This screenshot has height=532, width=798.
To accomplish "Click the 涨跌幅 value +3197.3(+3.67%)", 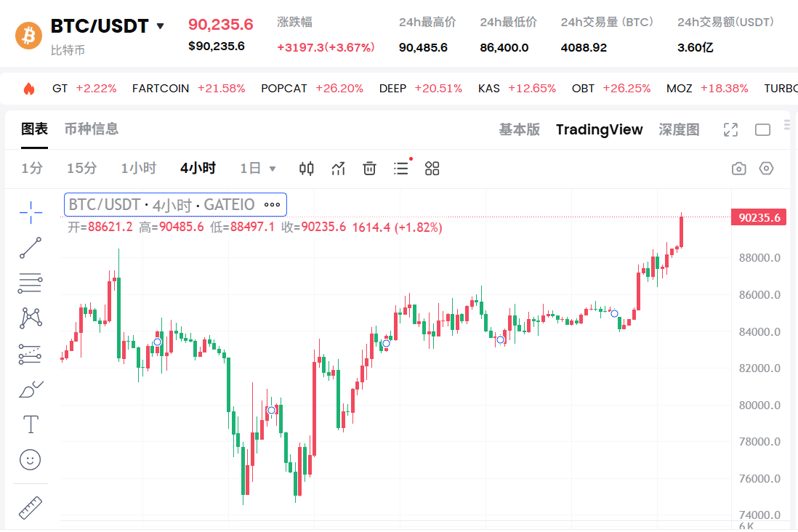I will tap(326, 48).
